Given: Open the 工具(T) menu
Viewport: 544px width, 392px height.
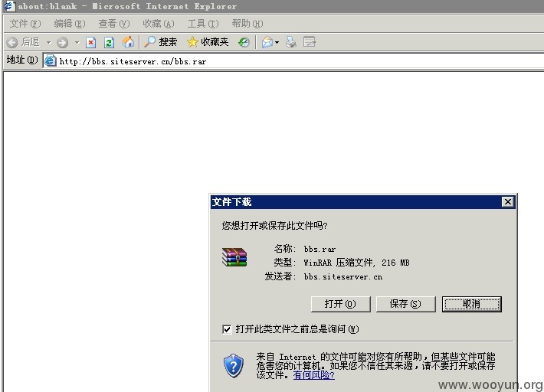Looking at the screenshot, I should click(203, 24).
